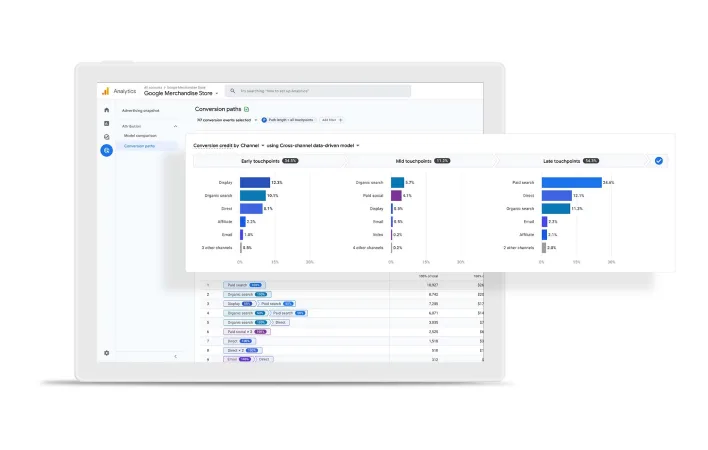Click the 7,285 value in row 3

[433, 304]
